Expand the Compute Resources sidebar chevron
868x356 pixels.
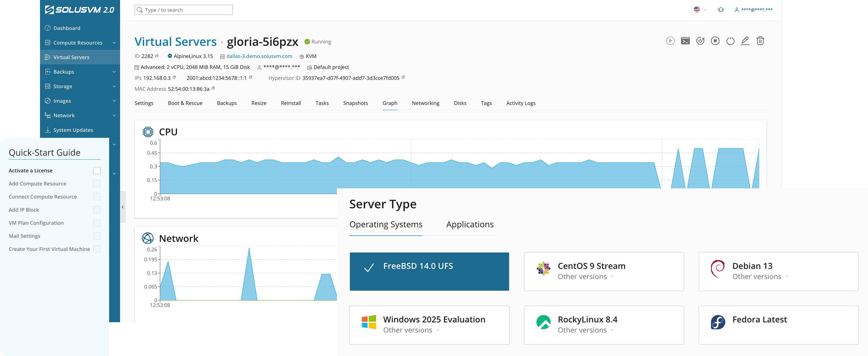pos(114,43)
